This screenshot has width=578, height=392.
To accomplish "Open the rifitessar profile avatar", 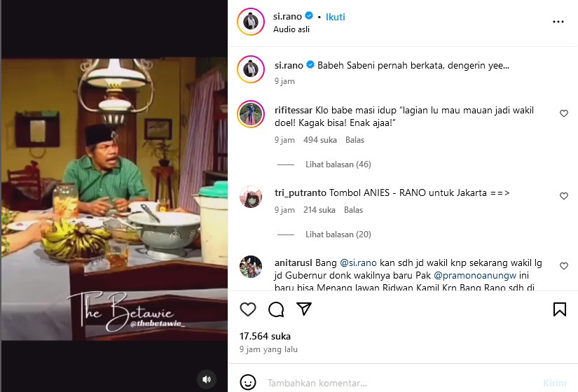I will coord(251,114).
